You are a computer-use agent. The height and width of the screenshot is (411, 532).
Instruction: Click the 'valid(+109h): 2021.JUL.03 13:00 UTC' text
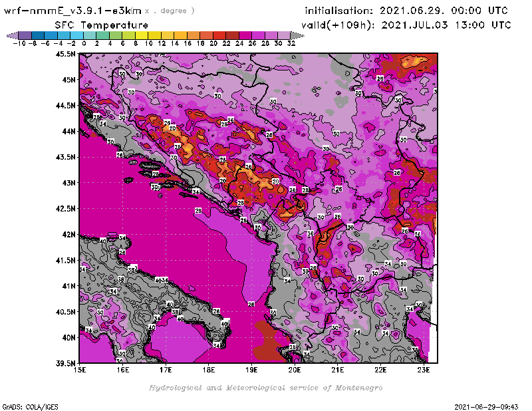coord(406,25)
